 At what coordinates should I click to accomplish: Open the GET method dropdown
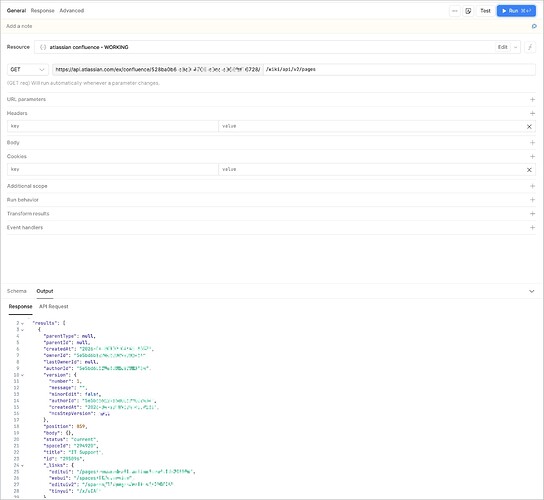tap(27, 70)
